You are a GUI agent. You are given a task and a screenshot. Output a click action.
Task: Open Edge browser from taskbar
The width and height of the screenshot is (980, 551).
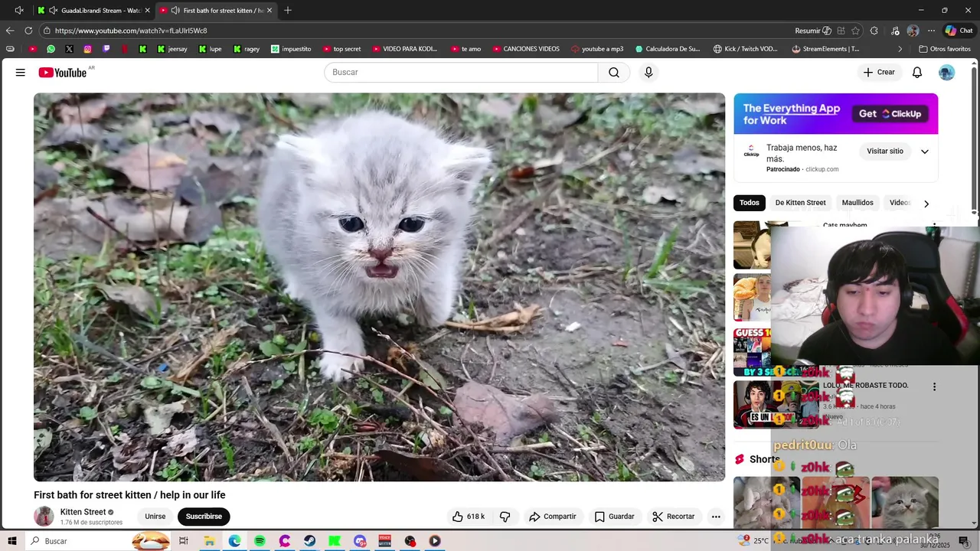click(234, 541)
